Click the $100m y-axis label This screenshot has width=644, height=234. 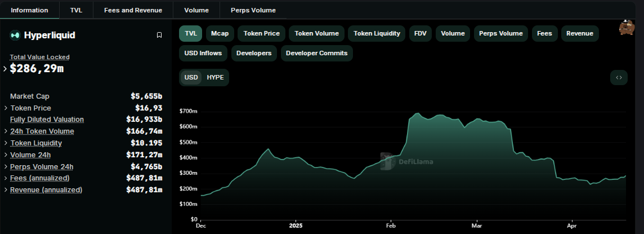(189, 204)
